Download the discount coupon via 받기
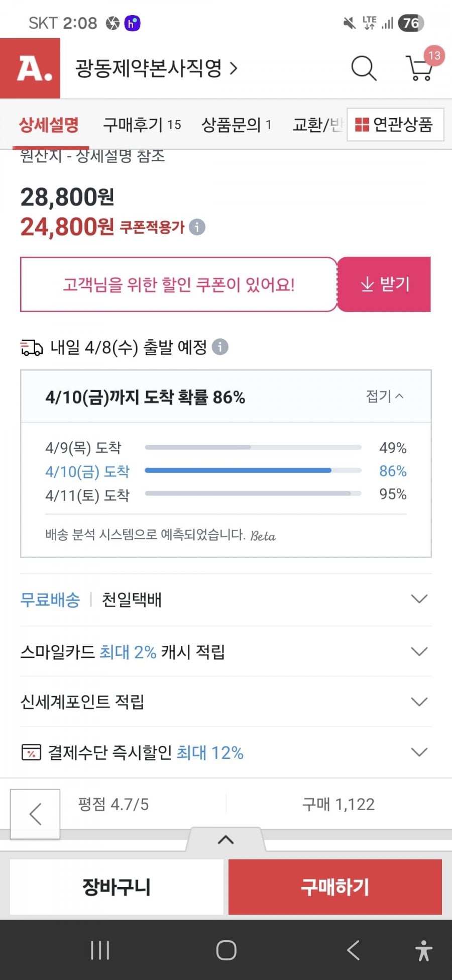The height and width of the screenshot is (980, 452). [384, 284]
